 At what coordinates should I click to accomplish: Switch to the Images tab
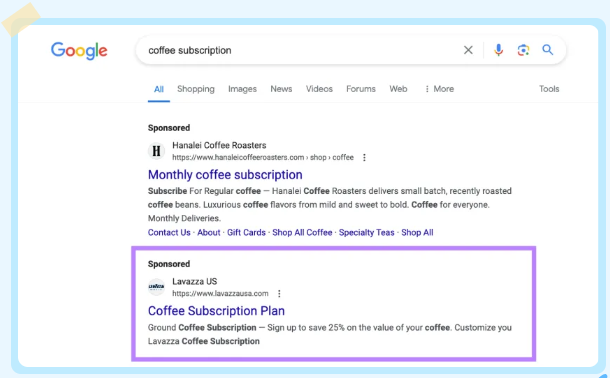[242, 89]
